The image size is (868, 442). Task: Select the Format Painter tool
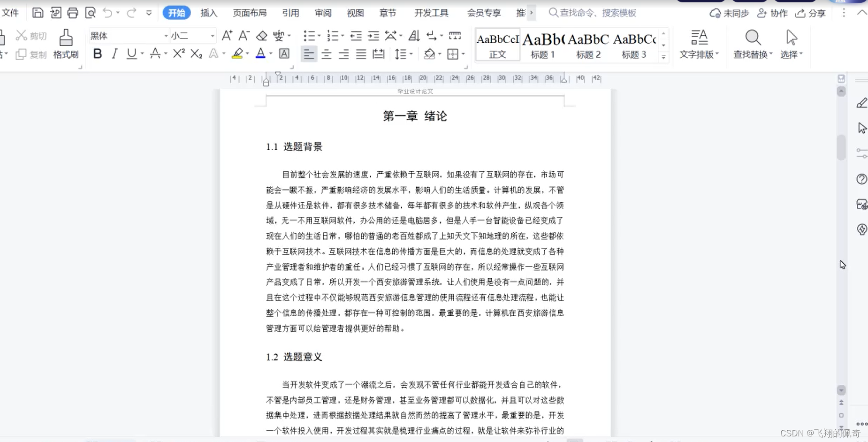[66, 44]
